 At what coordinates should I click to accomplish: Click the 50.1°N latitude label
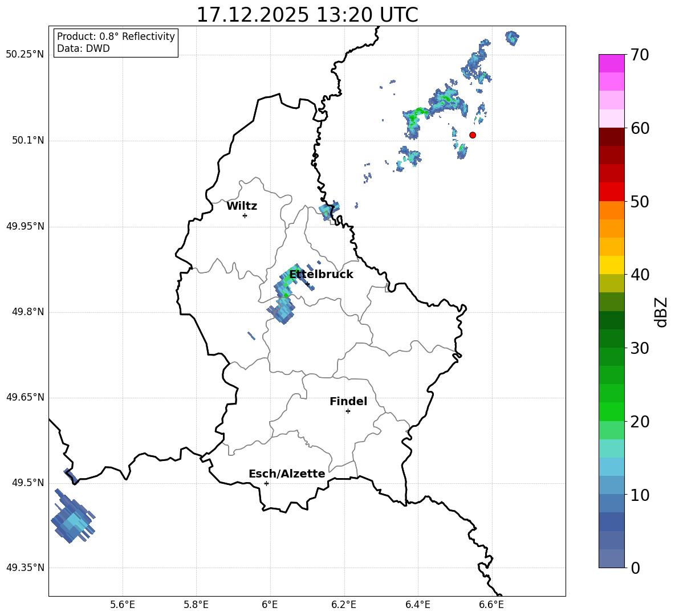(28, 141)
